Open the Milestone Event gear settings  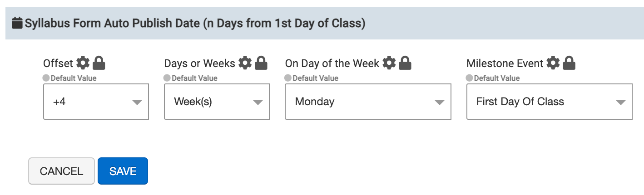(x=553, y=63)
